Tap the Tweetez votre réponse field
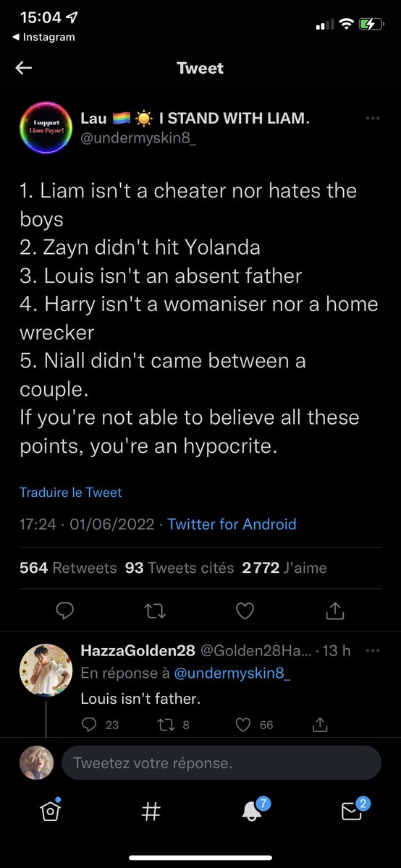Image resolution: width=401 pixels, height=868 pixels. (221, 763)
